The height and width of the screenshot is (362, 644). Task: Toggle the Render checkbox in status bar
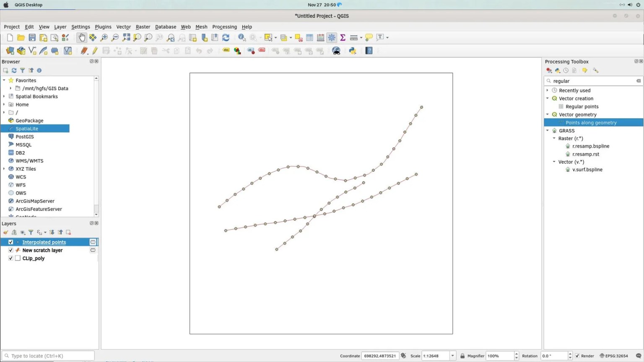coord(577,355)
